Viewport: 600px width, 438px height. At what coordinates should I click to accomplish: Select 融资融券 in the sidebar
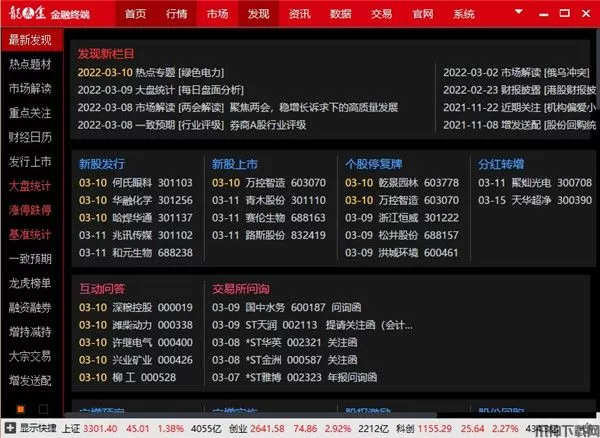[x=31, y=308]
